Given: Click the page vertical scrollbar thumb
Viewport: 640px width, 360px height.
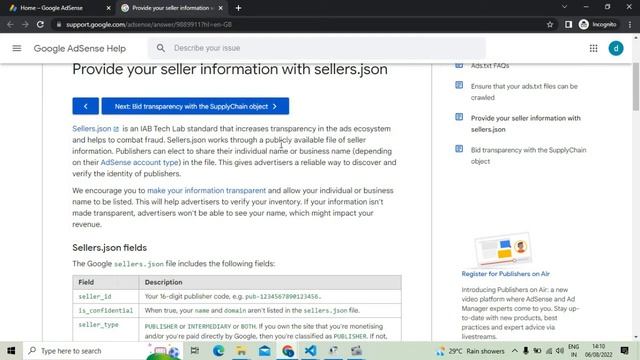Looking at the screenshot, I should [x=636, y=87].
